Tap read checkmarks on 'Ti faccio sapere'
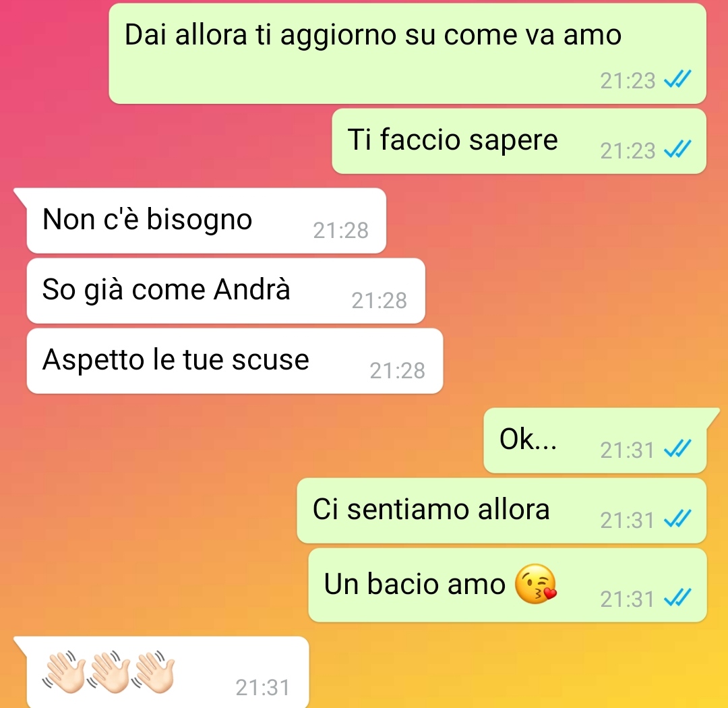The height and width of the screenshot is (708, 728). click(x=677, y=149)
